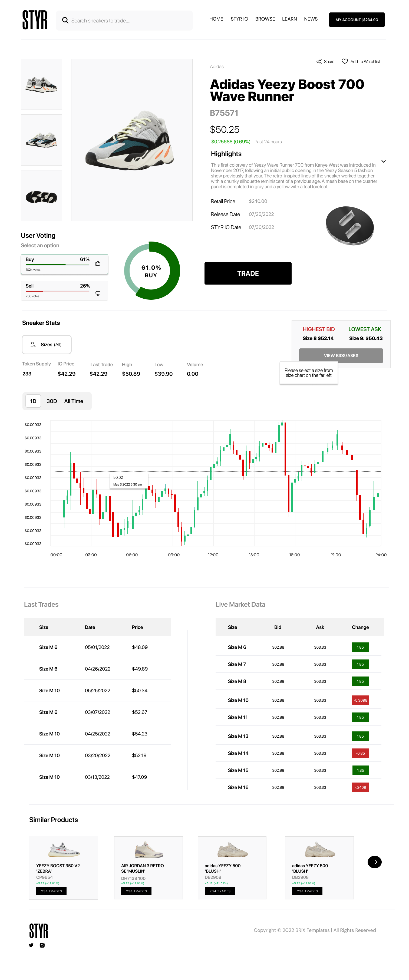Click Token Supply value 233
Screen dimensions: 409x980
coord(27,374)
